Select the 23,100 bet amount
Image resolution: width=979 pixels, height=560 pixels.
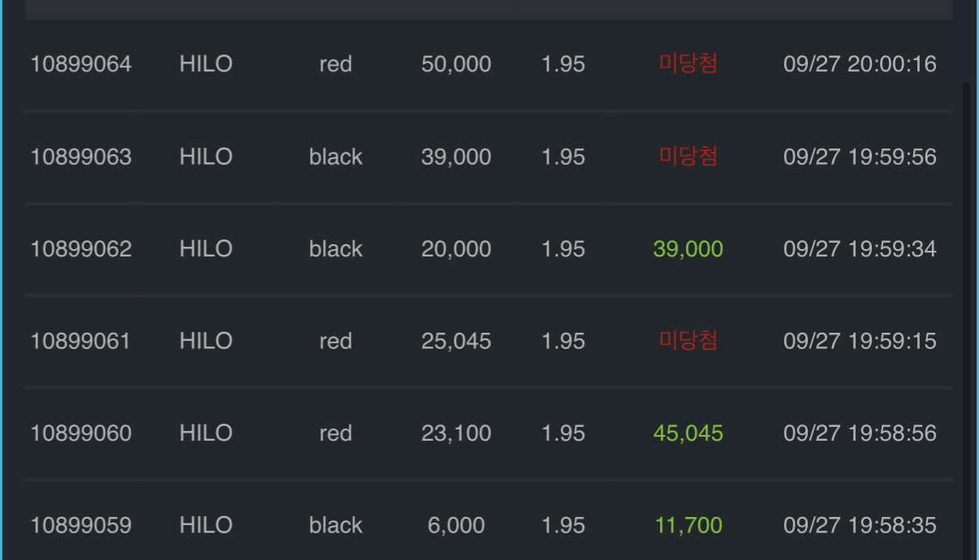tap(455, 433)
